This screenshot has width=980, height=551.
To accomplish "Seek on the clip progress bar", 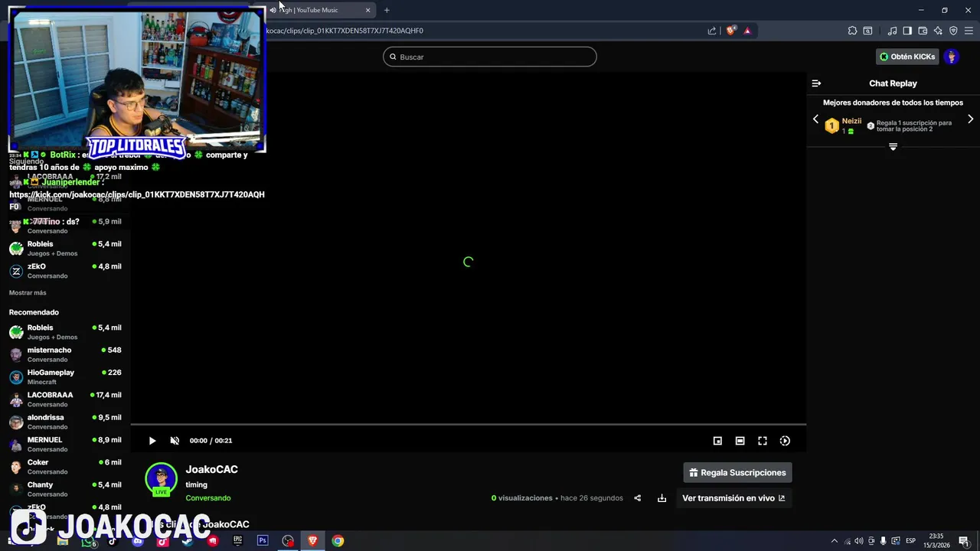I will [469, 424].
